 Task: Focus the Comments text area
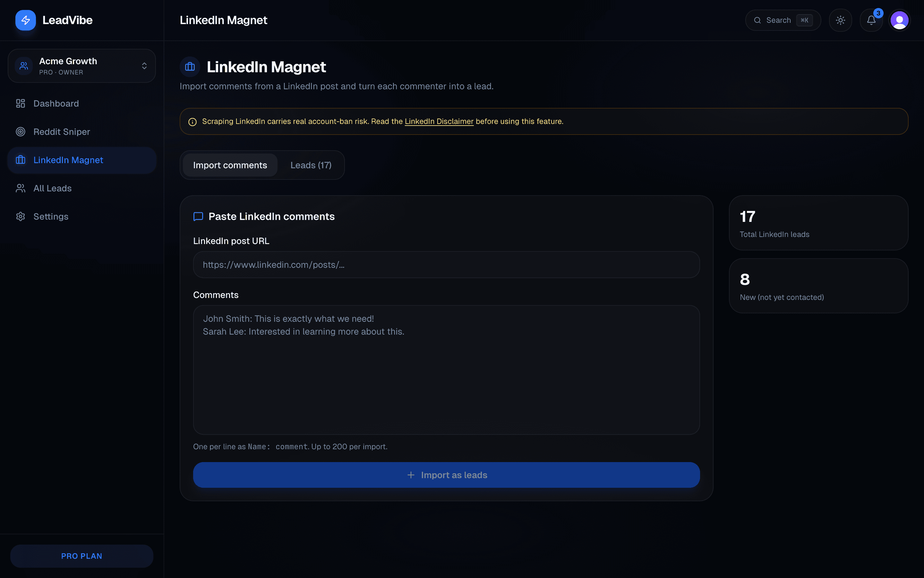446,370
